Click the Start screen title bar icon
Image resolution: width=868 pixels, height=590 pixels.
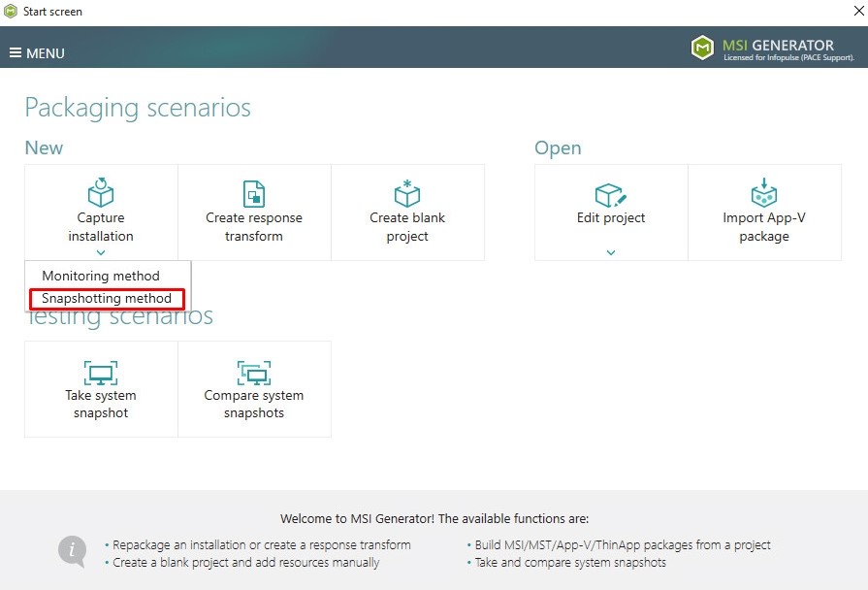coord(11,11)
